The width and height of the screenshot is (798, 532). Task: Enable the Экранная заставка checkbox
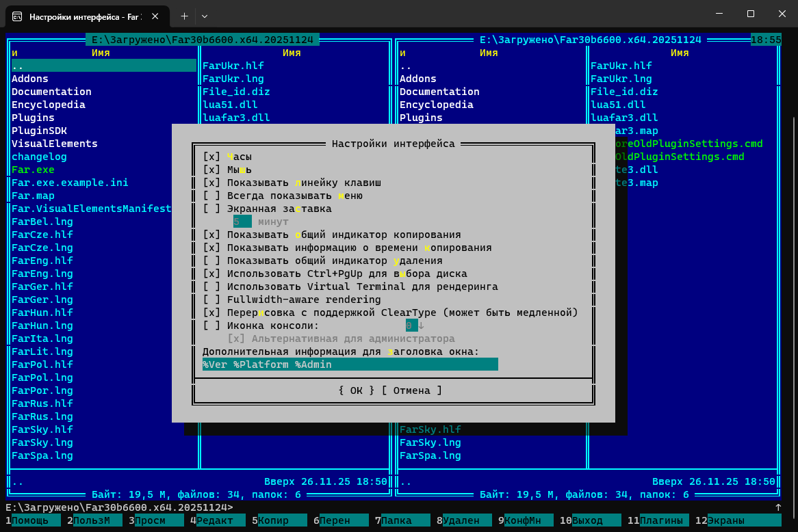click(x=211, y=209)
